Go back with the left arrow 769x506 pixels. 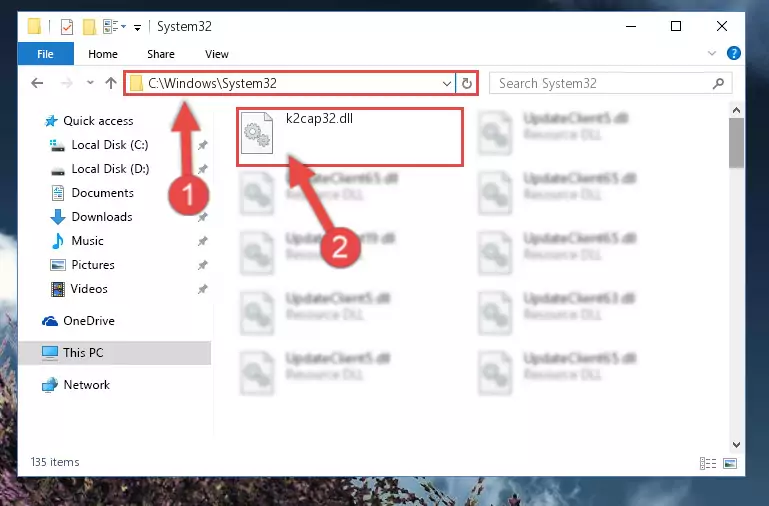(37, 83)
